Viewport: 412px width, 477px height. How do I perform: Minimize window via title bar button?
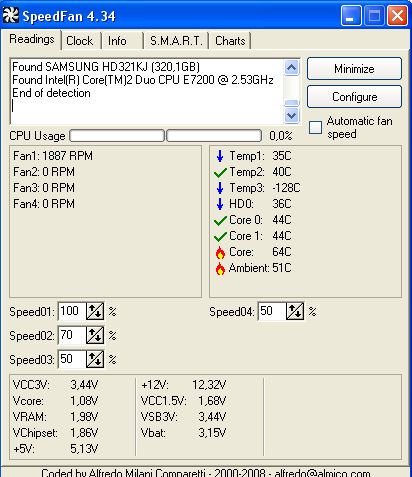[x=351, y=16]
